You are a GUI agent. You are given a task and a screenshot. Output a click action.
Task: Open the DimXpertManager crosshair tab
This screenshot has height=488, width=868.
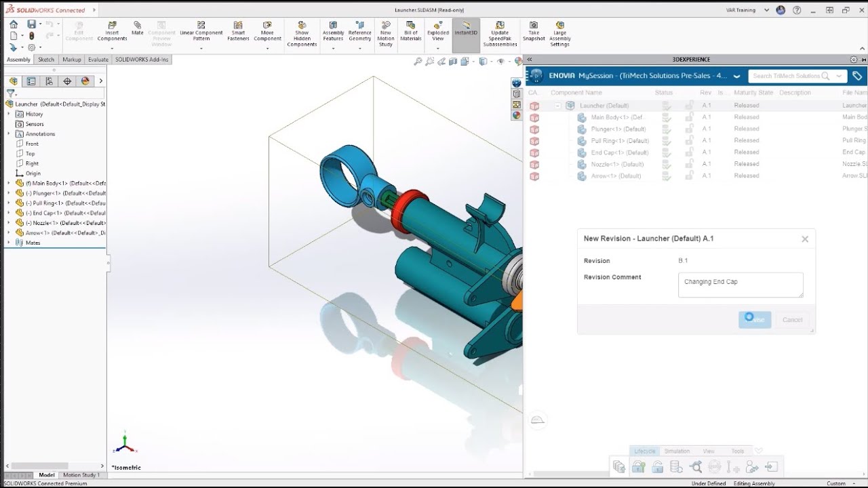click(x=66, y=81)
